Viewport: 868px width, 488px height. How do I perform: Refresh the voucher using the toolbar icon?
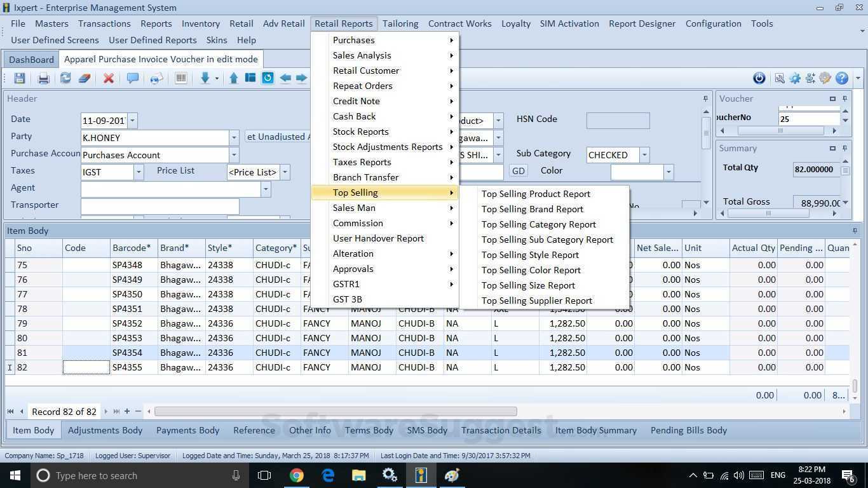point(65,78)
